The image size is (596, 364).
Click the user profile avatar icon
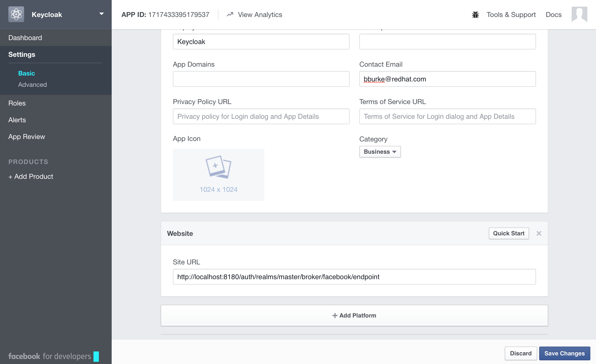point(580,14)
